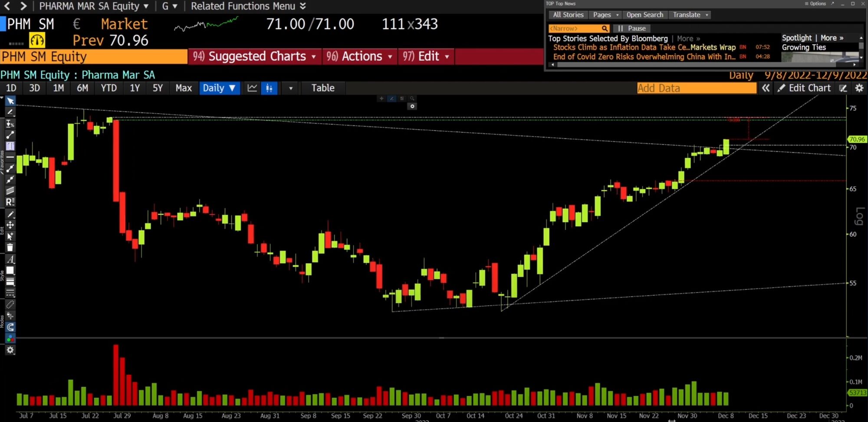Select the pencil edit annotation tool
Image resolution: width=868 pixels, height=422 pixels.
(x=10, y=214)
